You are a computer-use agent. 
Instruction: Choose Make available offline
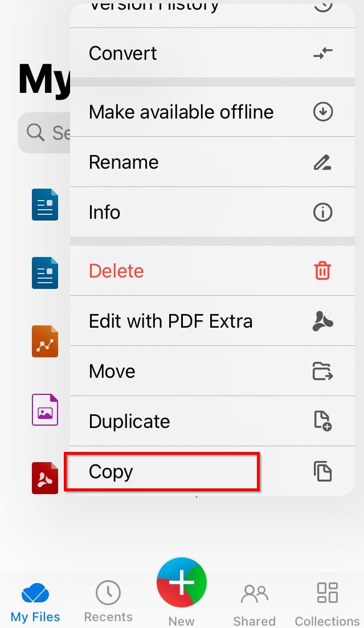pyautogui.click(x=212, y=112)
